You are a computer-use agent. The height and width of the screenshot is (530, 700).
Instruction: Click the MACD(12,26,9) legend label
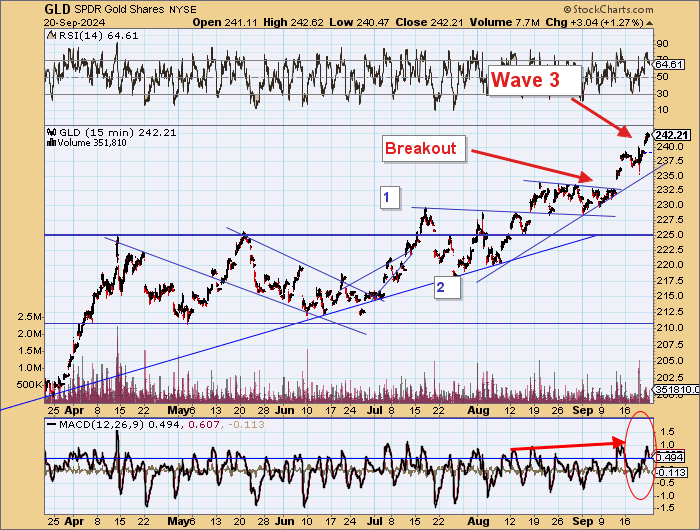[102, 425]
